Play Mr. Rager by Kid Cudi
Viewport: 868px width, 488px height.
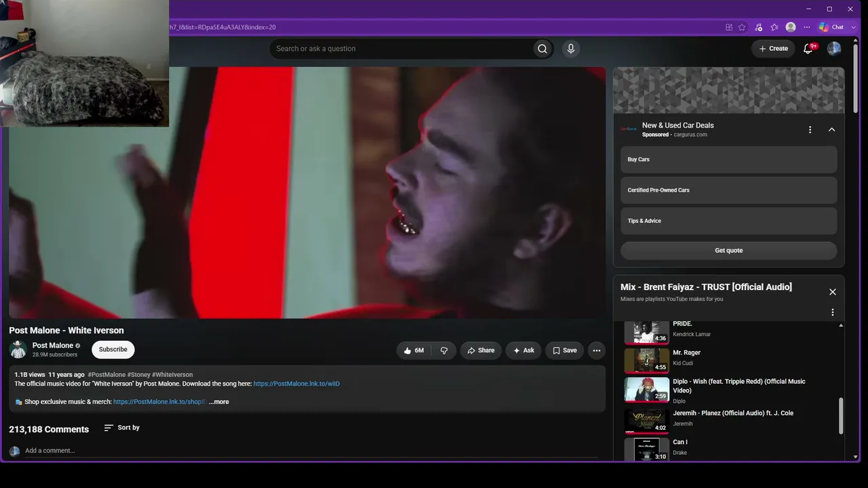coord(728,360)
